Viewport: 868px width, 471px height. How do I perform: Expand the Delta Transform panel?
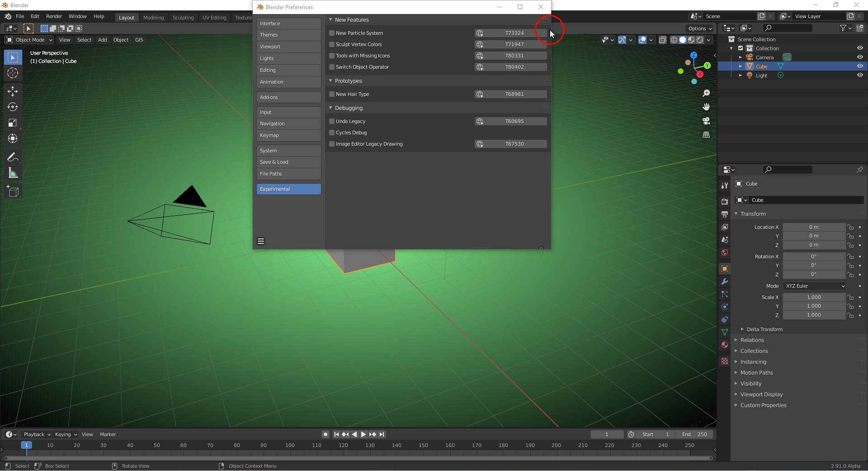764,329
